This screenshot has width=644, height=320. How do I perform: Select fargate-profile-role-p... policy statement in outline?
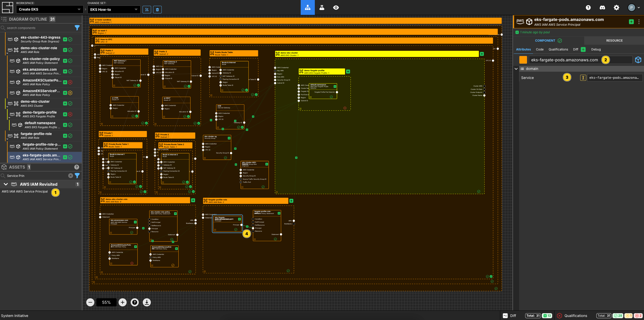pos(44,146)
